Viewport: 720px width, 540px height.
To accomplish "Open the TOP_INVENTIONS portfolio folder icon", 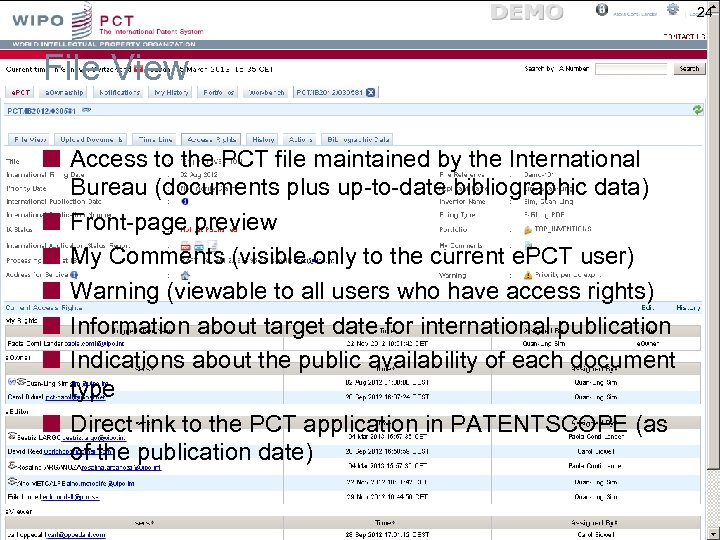I will click(528, 230).
